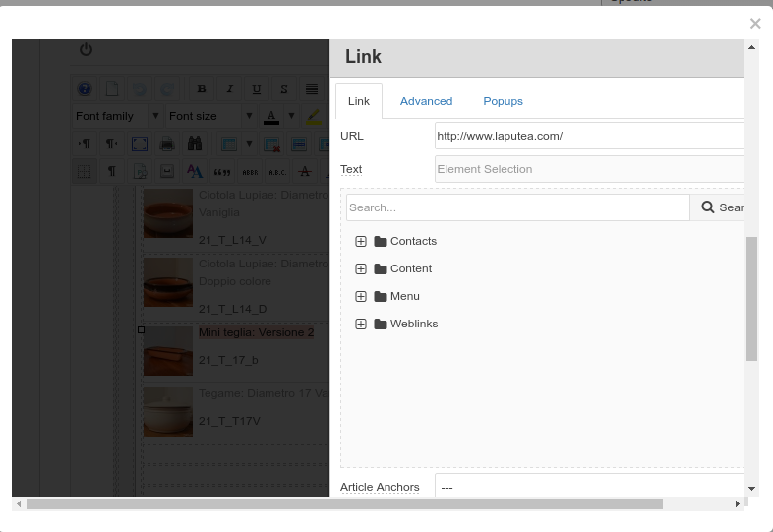This screenshot has height=532, width=773.
Task: Click the Search button with magnifier
Action: click(x=722, y=207)
